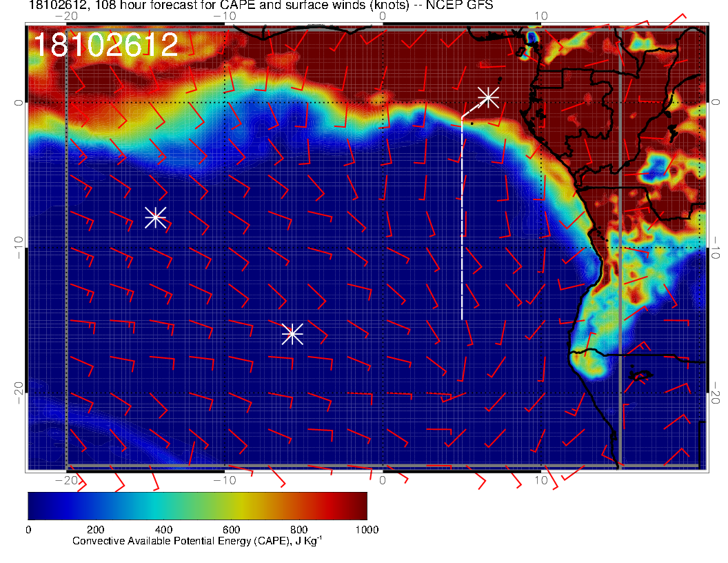Click the 0 longitude label on bottom axis

pyautogui.click(x=383, y=480)
